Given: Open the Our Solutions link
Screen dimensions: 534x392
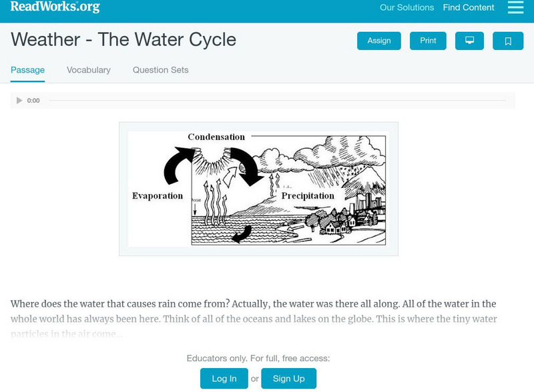Looking at the screenshot, I should [x=407, y=8].
